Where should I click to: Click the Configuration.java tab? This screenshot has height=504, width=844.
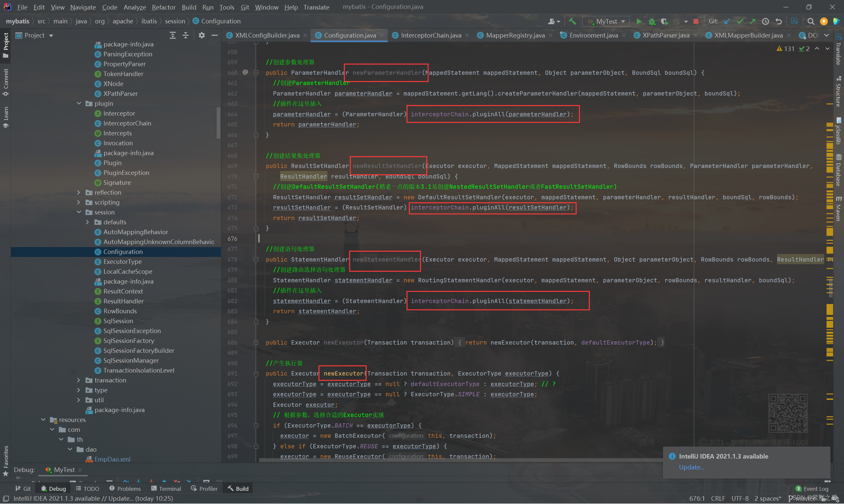pyautogui.click(x=349, y=35)
